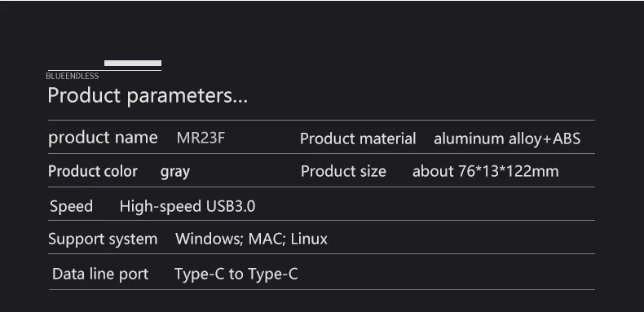The height and width of the screenshot is (312, 644).
Task: Click the Speed label
Action: pos(71,206)
